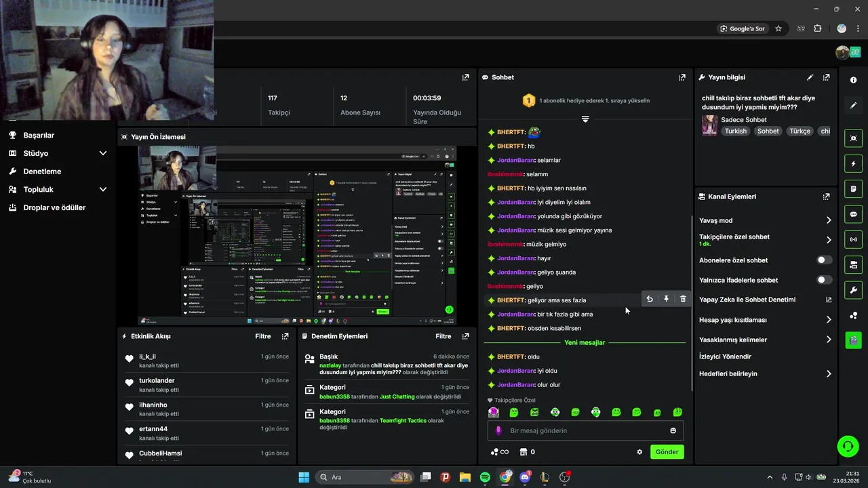Pop out the Etkinlik Akışı panel

tap(285, 336)
